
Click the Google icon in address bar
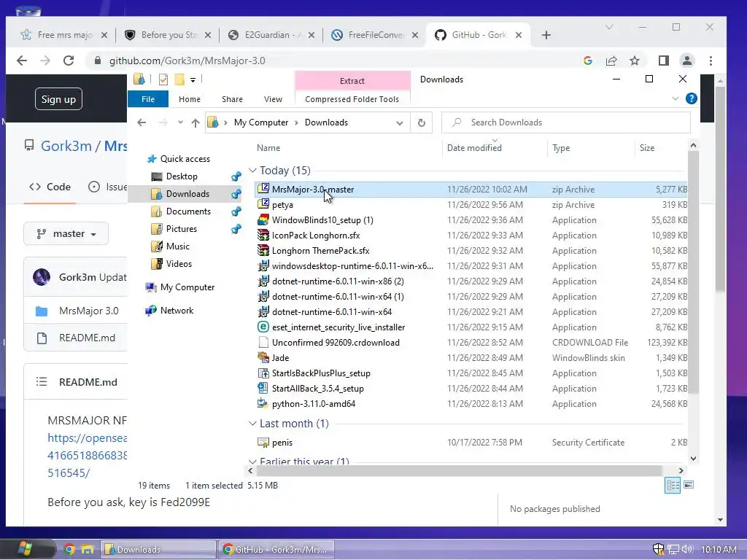pyautogui.click(x=587, y=61)
